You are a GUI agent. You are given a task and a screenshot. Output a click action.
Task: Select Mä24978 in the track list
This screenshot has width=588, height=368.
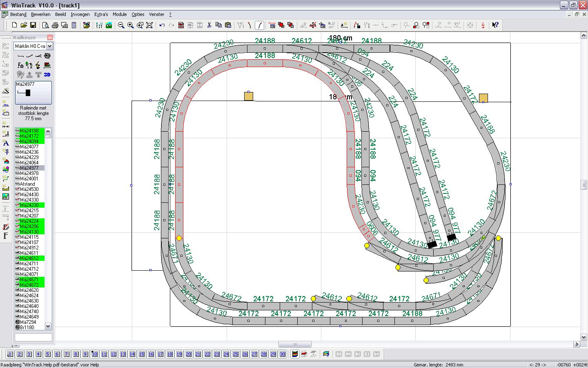(29, 173)
